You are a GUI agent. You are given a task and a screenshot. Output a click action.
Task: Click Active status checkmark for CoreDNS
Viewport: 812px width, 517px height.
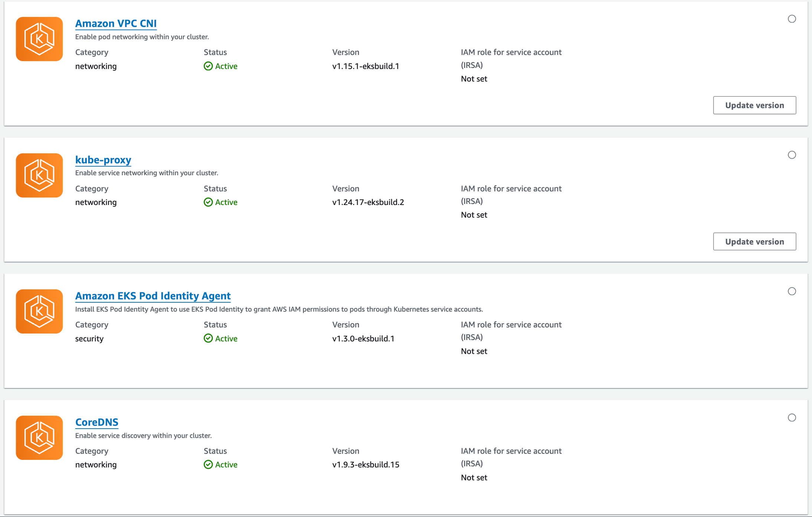point(208,465)
